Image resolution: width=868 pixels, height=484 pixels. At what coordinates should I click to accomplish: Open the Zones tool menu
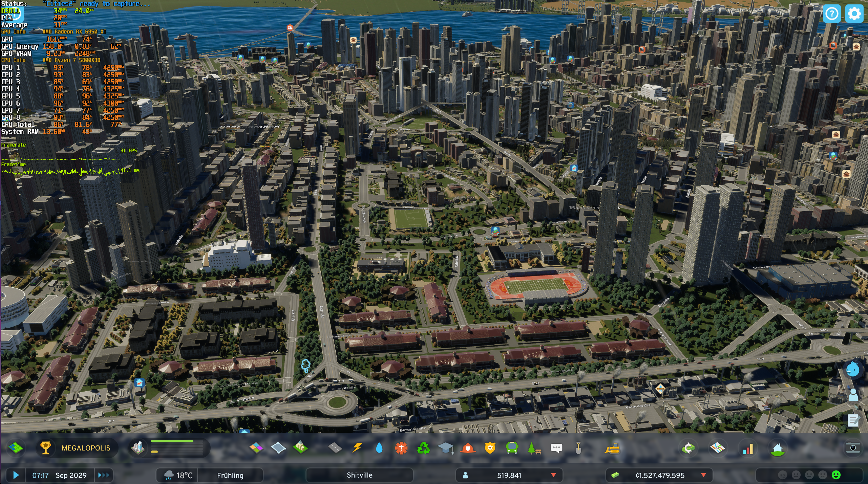[x=256, y=448]
